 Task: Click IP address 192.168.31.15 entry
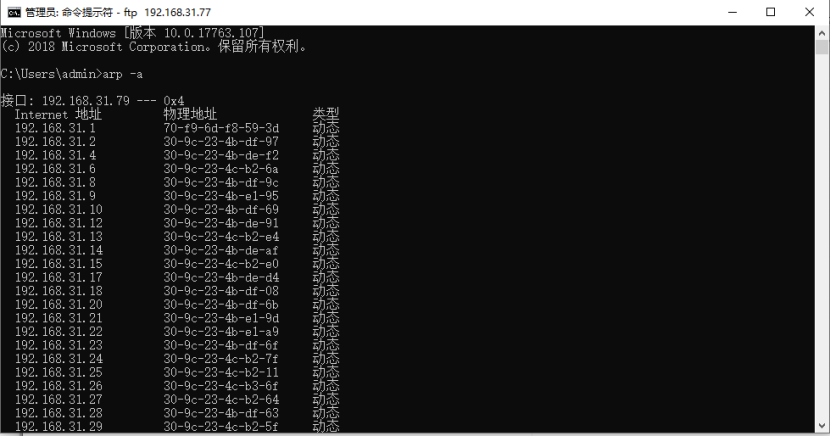59,264
